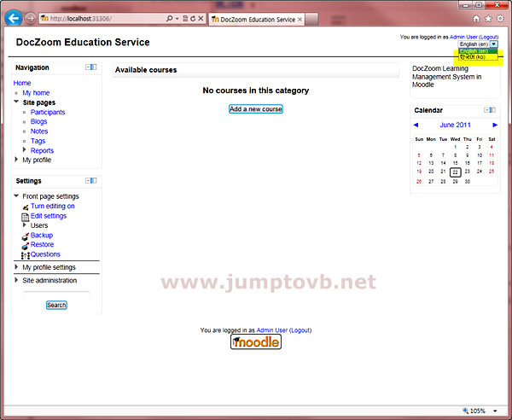This screenshot has width=512, height=420.
Task: Go back with the browser back arrow
Action: point(14,19)
